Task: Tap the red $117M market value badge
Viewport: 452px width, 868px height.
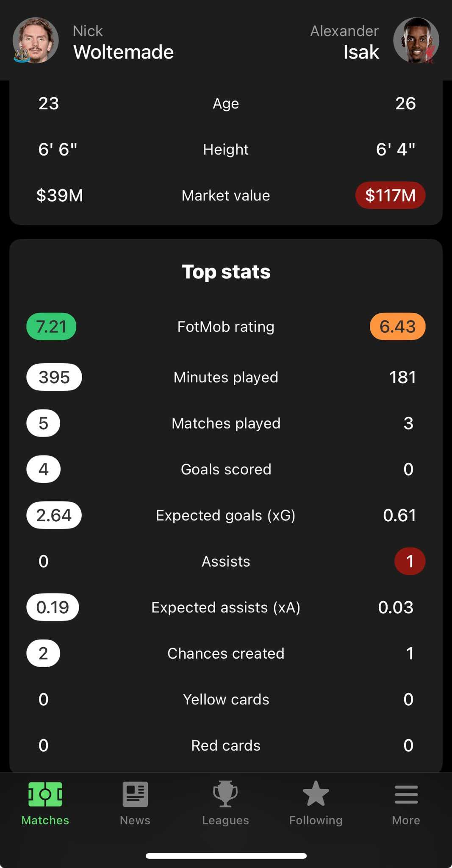Action: coord(390,195)
